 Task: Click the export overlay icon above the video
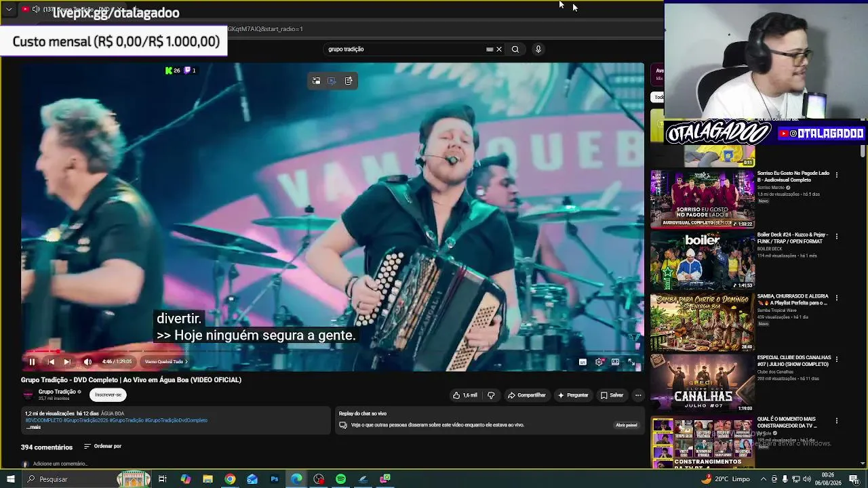pyautogui.click(x=349, y=81)
